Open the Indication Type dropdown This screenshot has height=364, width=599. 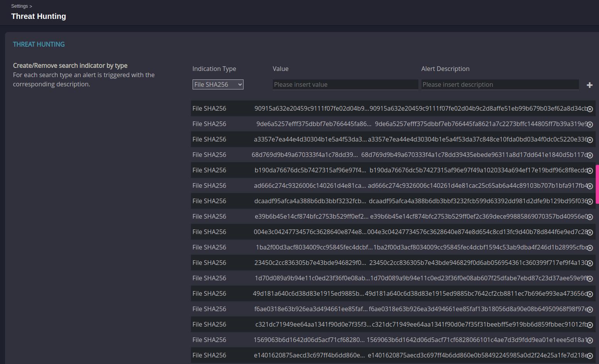coord(218,84)
